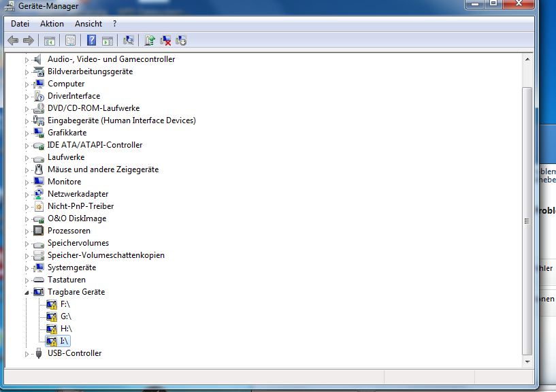Select the DriverInterface icon
Viewport: 556px width, 392px height.
(x=39, y=96)
